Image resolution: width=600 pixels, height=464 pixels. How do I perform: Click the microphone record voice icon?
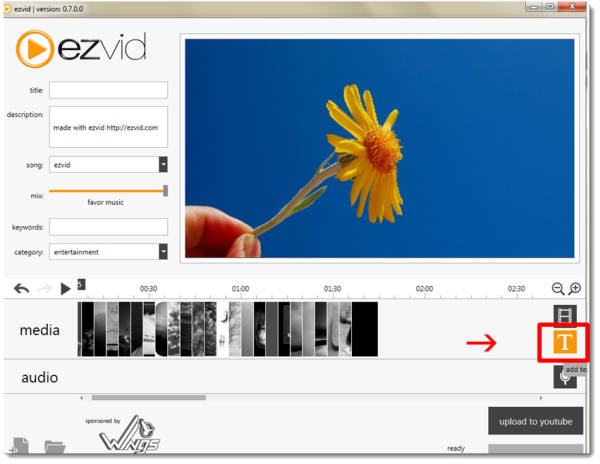(x=566, y=376)
